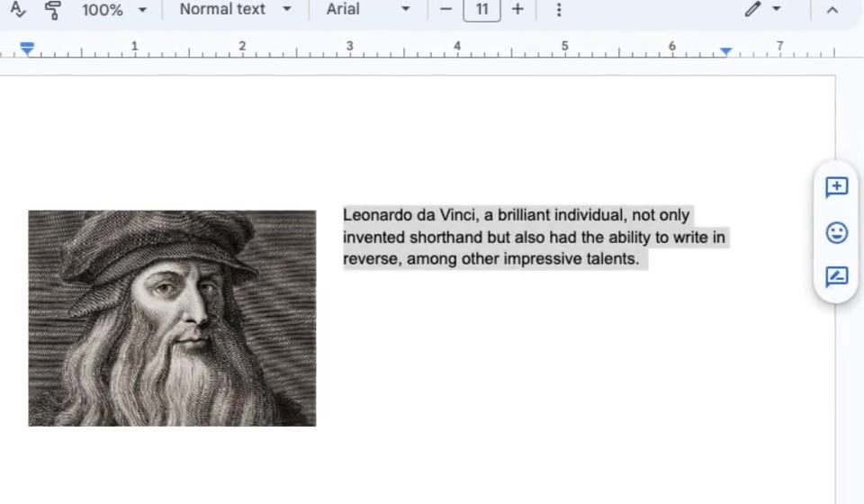
Task: Click the spelling and grammar check icon
Action: tap(17, 9)
